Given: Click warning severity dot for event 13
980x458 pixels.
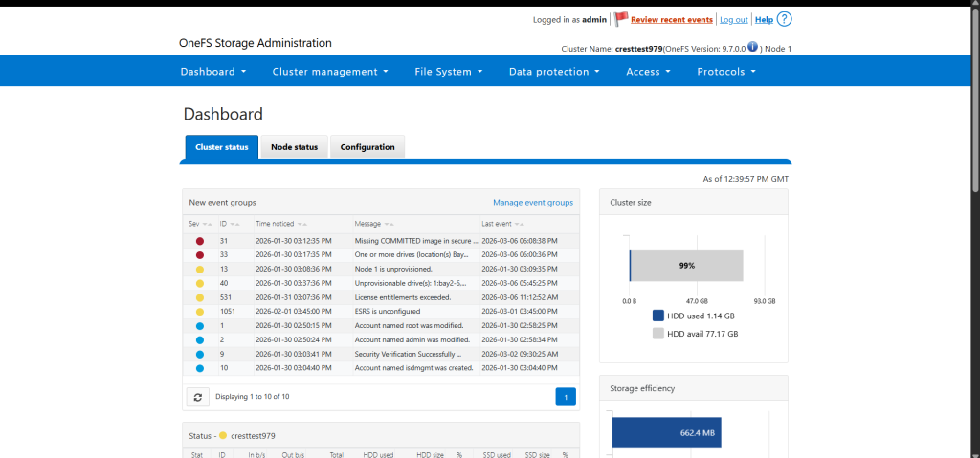Looking at the screenshot, I should (200, 270).
